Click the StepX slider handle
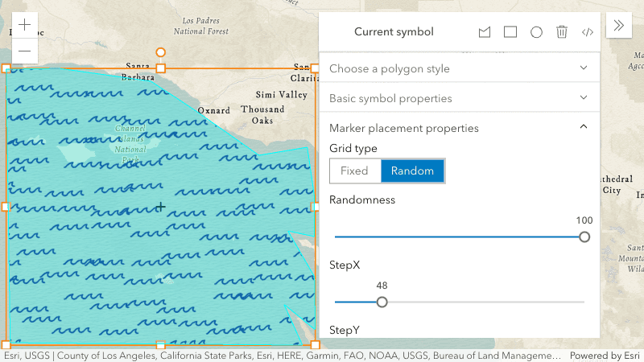This screenshot has width=644, height=362. coord(382,302)
